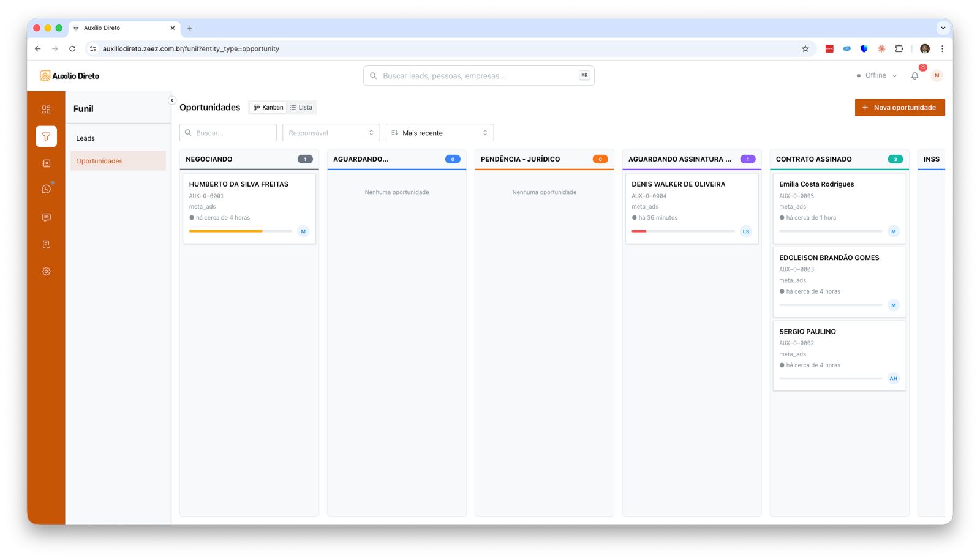The image size is (980, 560).
Task: Open the Mais recente sort dropdown
Action: [439, 133]
